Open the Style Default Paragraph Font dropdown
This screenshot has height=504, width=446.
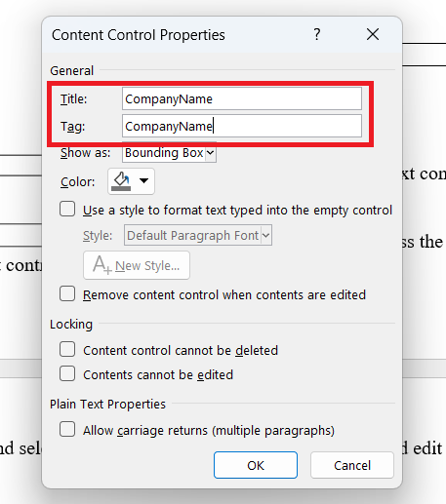click(198, 235)
